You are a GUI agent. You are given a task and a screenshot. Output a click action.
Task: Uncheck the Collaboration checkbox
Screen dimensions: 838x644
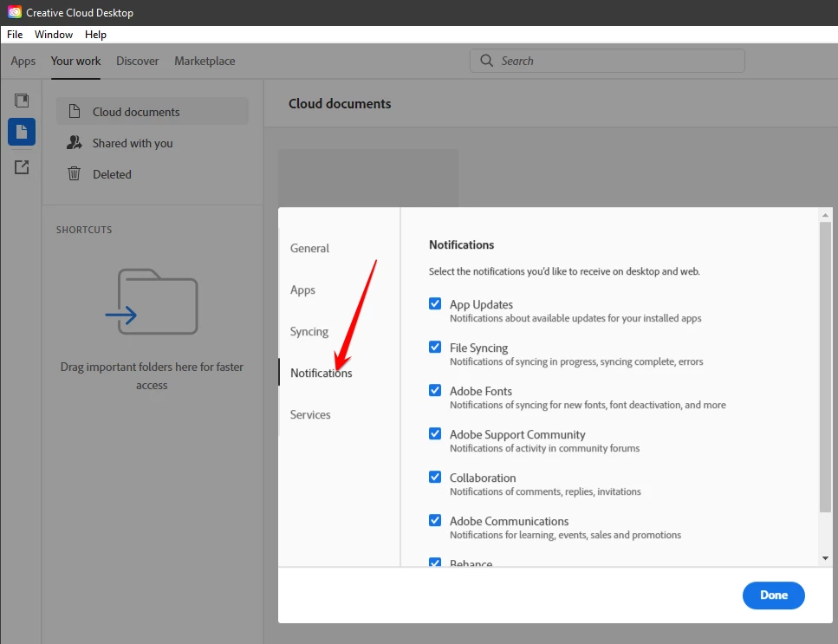[435, 477]
